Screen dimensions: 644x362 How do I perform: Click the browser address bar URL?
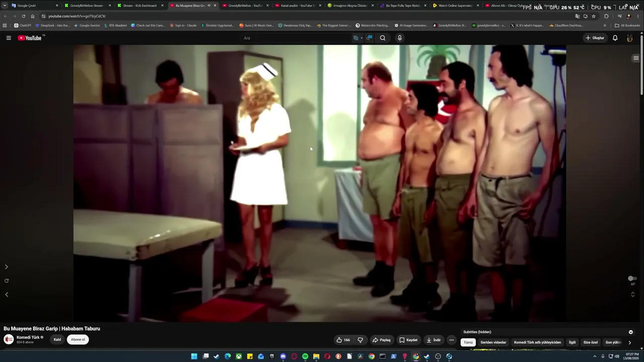76,16
